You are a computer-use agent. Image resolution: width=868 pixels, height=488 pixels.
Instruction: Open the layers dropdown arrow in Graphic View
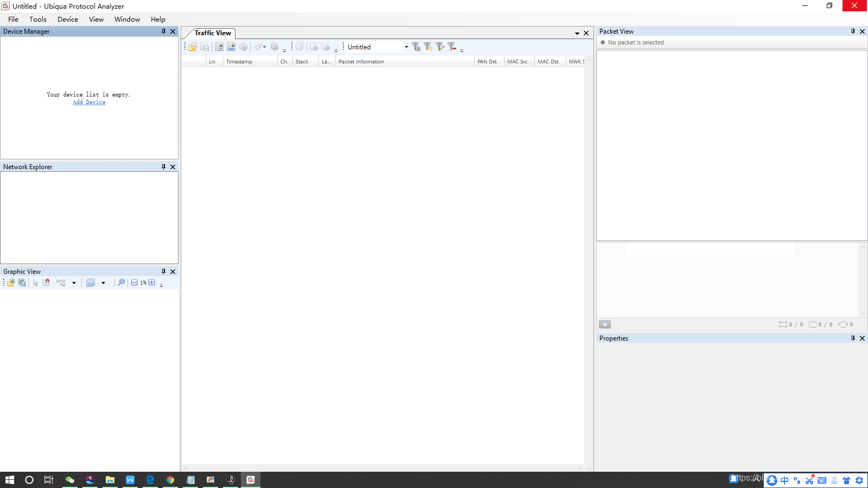pos(103,282)
